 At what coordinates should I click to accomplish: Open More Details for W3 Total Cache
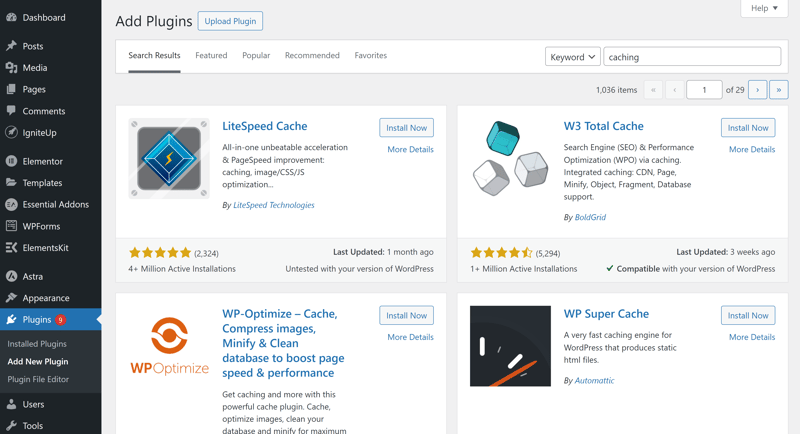(752, 149)
